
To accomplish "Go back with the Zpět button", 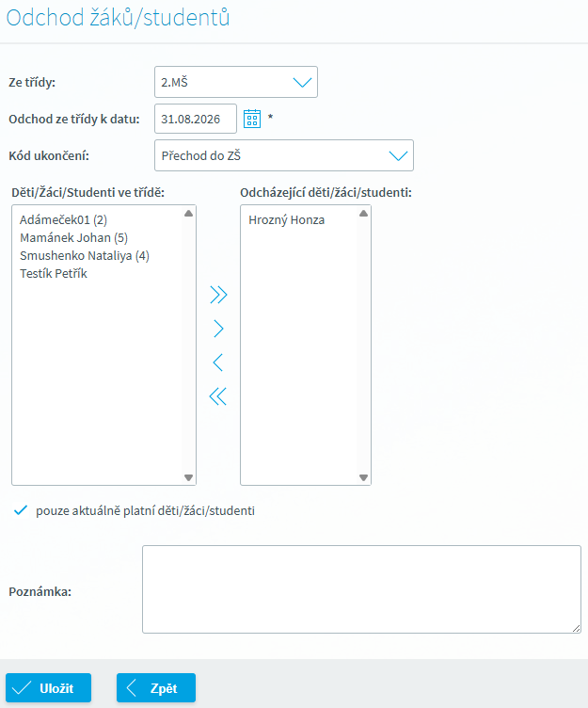I will [156, 688].
